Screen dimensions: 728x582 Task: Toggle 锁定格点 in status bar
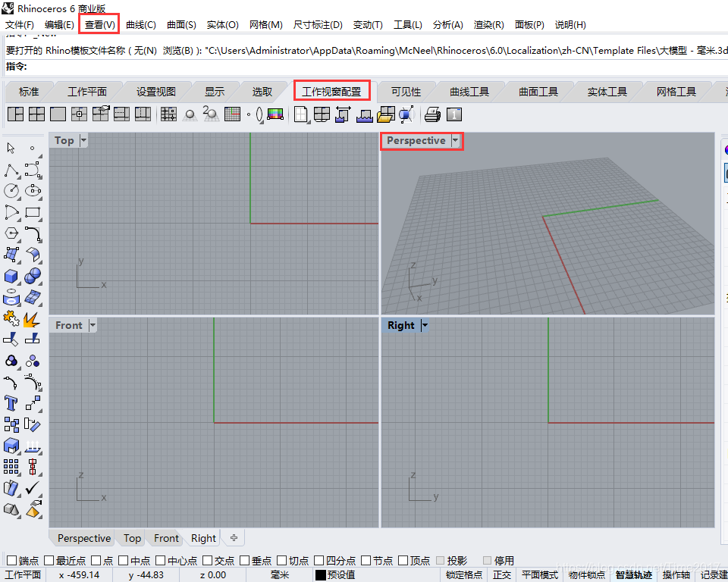(x=464, y=574)
